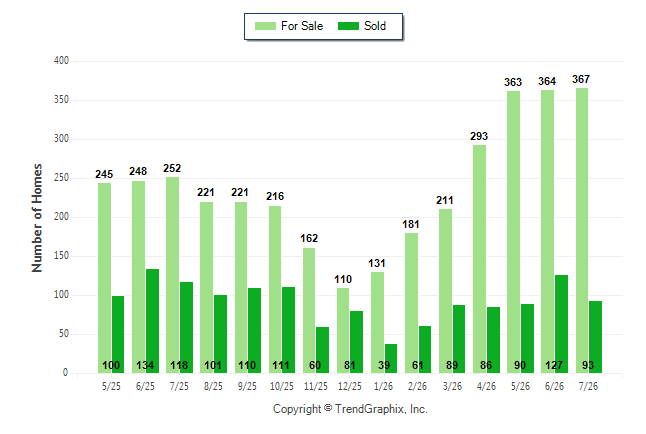Select the 7/26 For Sale bar labeled 367
The image size is (646, 434).
tap(582, 230)
